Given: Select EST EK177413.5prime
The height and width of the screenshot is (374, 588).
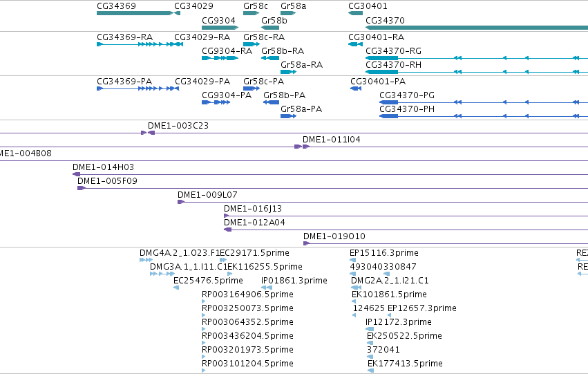Looking at the screenshot, I should tap(371, 371).
